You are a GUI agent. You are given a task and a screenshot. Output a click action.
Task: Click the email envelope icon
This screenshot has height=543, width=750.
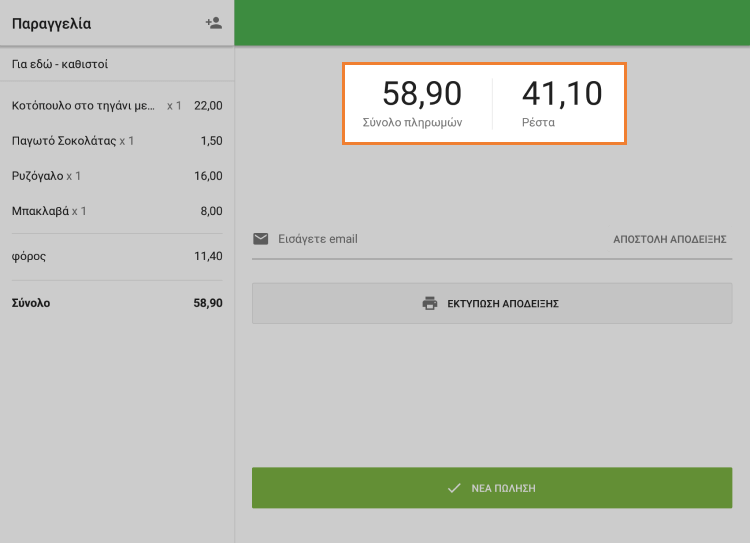[261, 238]
